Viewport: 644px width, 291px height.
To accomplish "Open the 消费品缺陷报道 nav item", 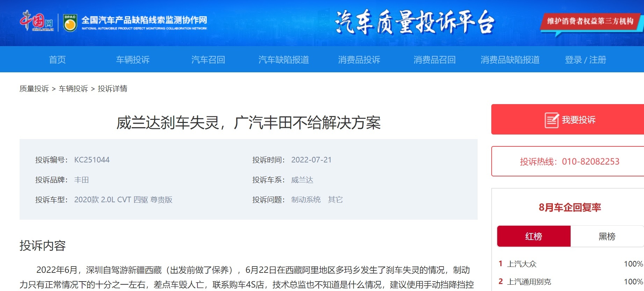I will (510, 60).
